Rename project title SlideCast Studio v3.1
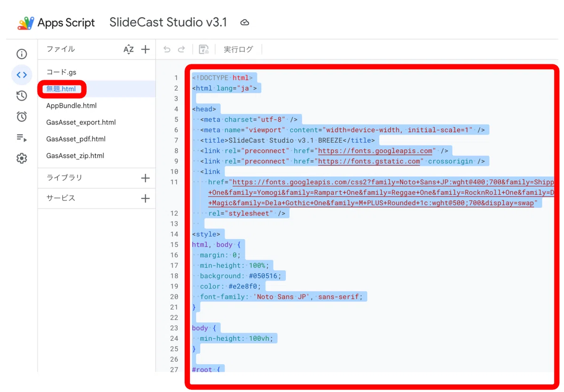Viewport: 564px width, 392px height. click(168, 22)
